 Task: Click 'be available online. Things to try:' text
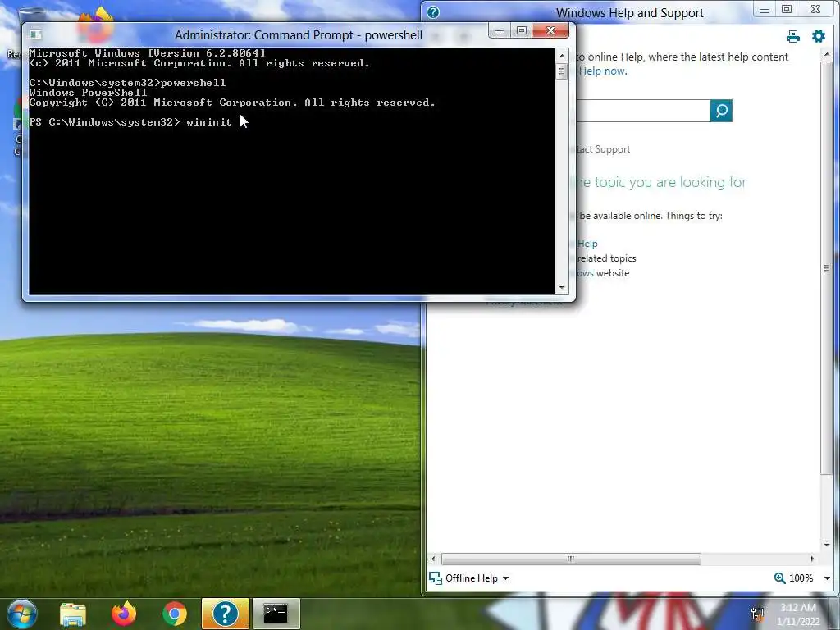pos(651,216)
